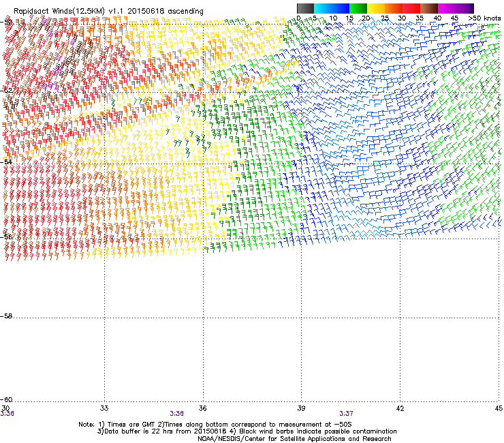
Task: Click the longitude label '42'
Action: 400,408
